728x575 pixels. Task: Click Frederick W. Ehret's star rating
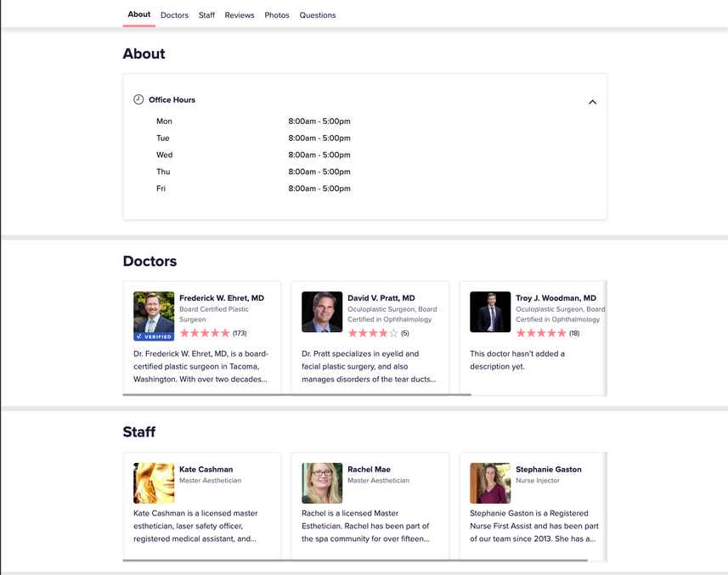[205, 334]
